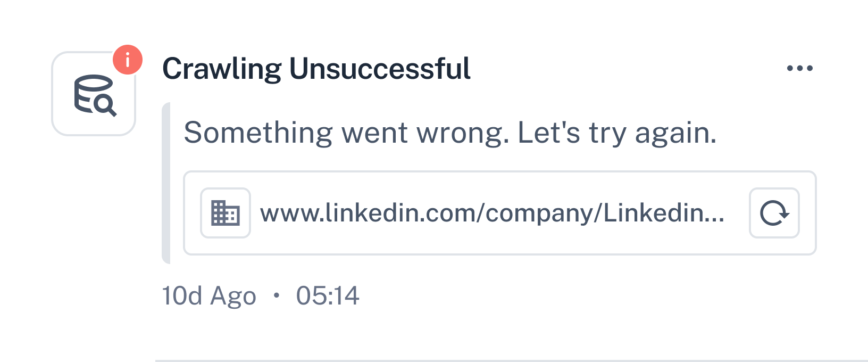
Task: Click the Something went wrong message
Action: [450, 133]
